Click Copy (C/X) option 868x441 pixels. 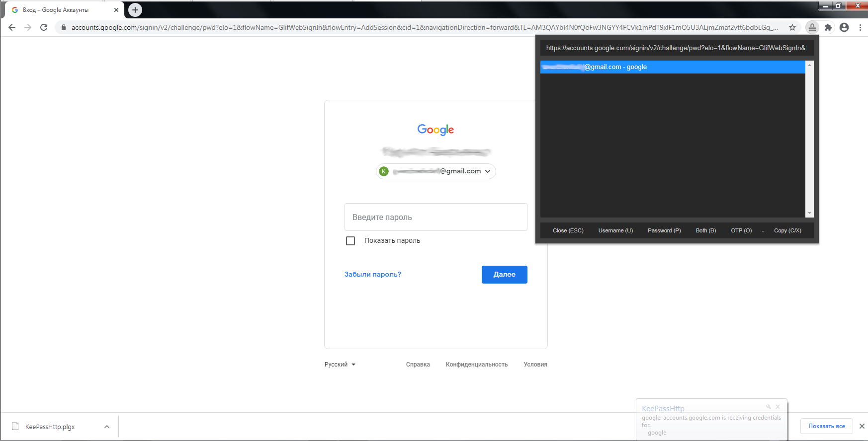[787, 230]
